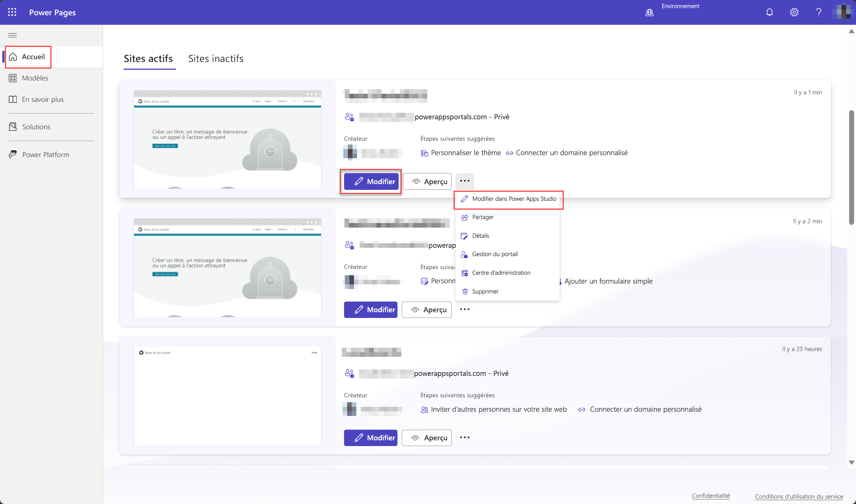Viewport: 856px width, 504px height.
Task: Select the Sites actifs tab
Action: tap(148, 58)
